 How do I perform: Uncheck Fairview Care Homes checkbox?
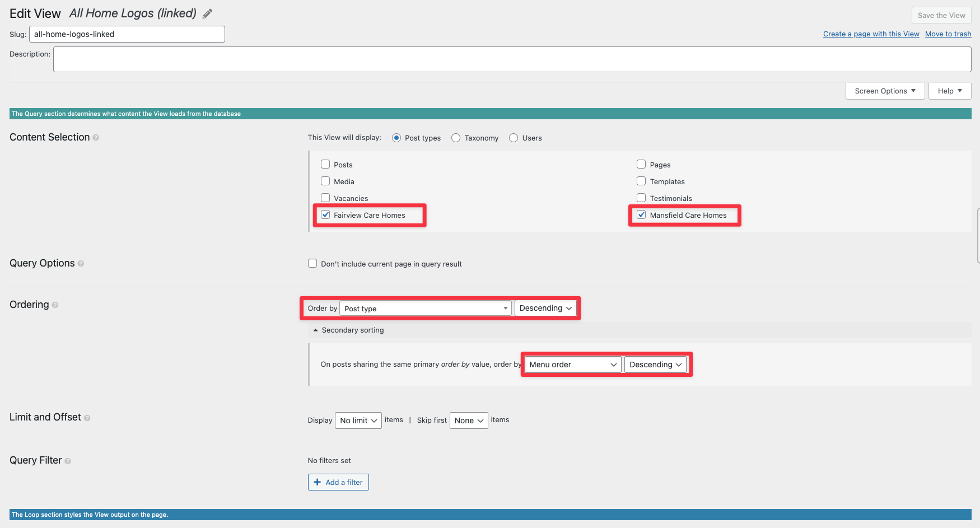325,214
